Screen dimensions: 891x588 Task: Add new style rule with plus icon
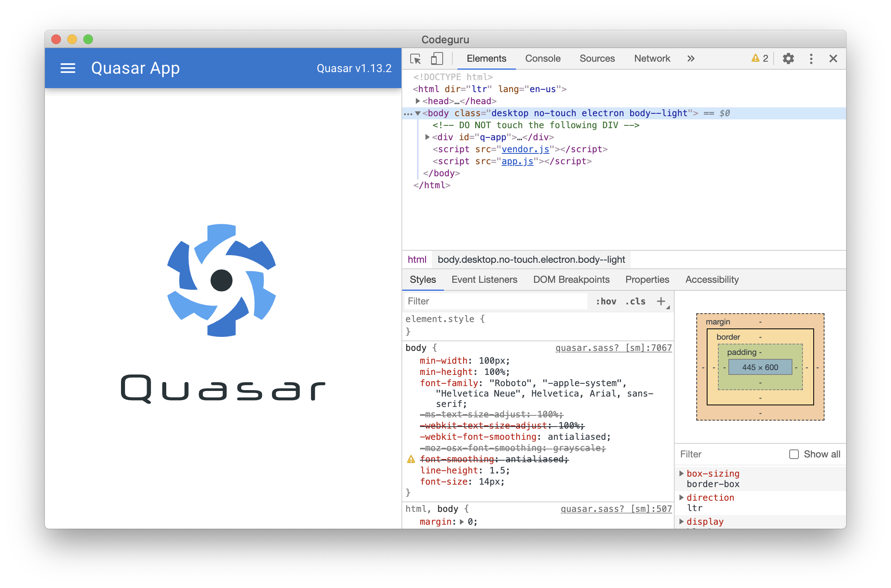point(661,301)
